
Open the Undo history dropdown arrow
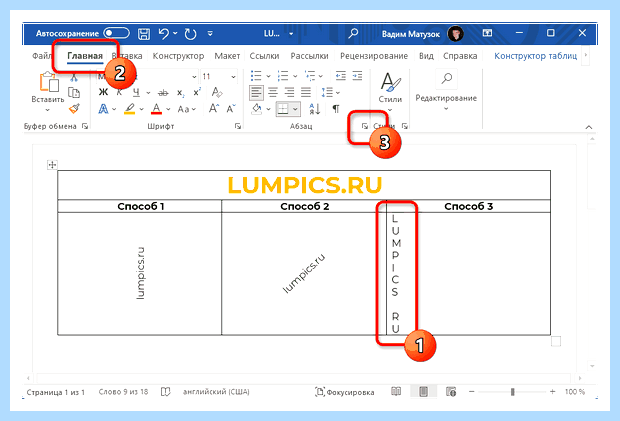tap(175, 34)
